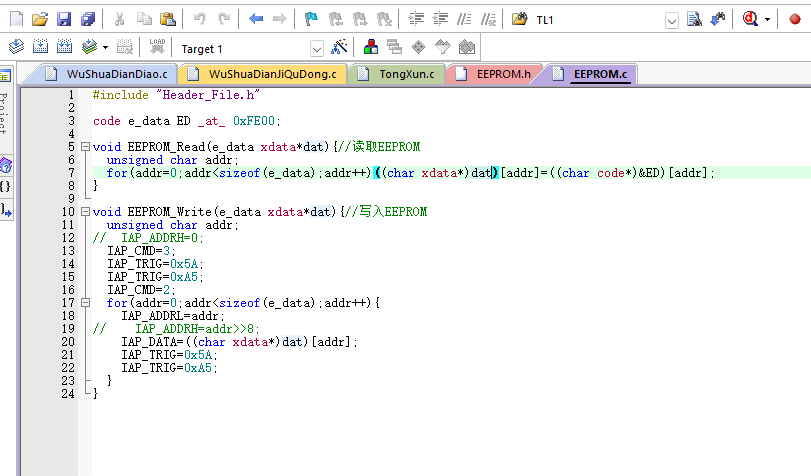Toggle bookmark on current line

(x=311, y=20)
